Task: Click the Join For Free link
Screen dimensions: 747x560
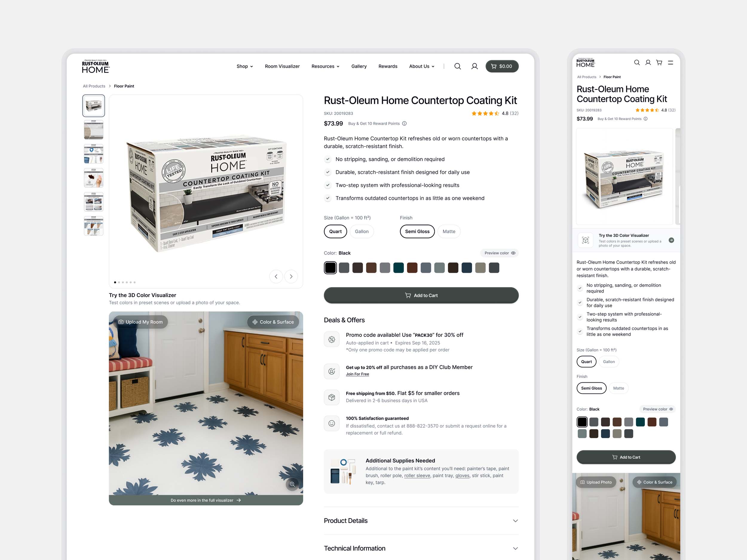Action: point(357,374)
